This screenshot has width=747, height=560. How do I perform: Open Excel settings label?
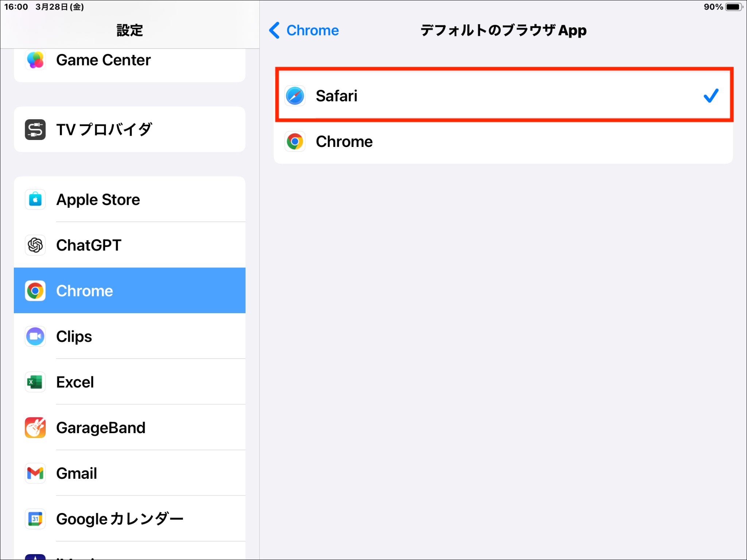point(75,382)
